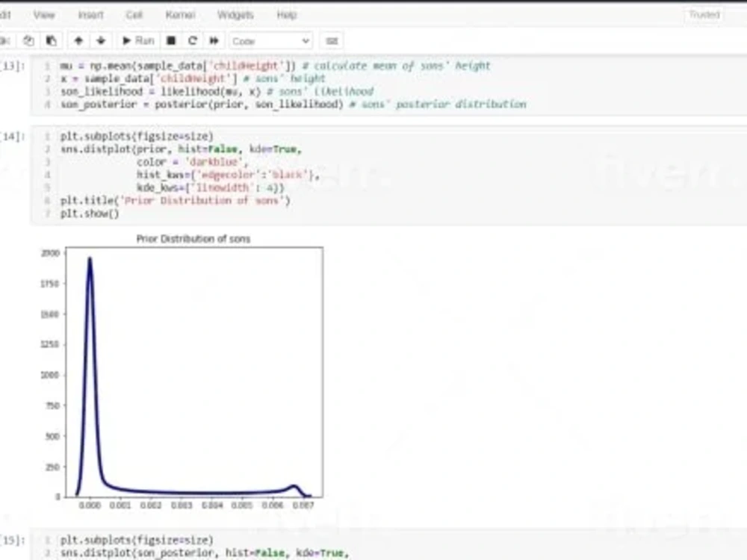Restart kernel and rerun all cells

tap(214, 41)
